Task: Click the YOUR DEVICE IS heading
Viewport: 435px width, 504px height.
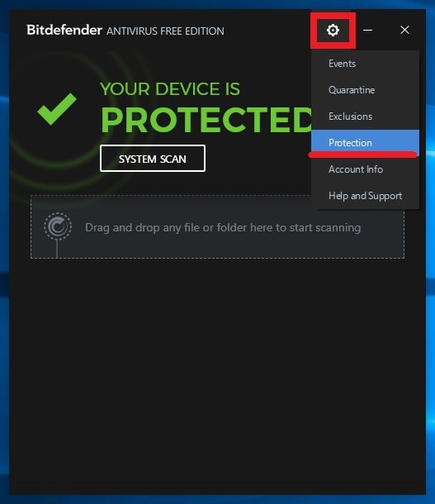Action: tap(170, 89)
